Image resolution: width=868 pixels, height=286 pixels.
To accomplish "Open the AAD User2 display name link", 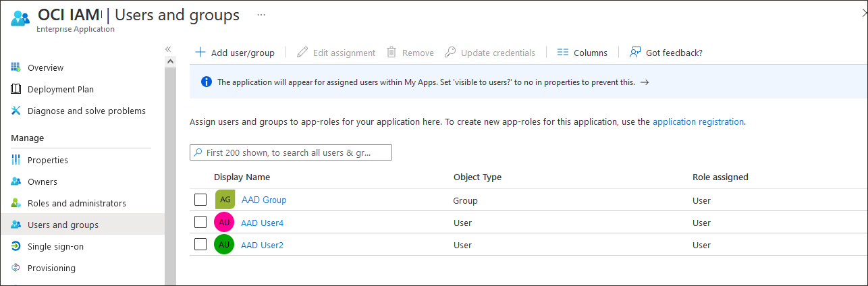I will [262, 245].
